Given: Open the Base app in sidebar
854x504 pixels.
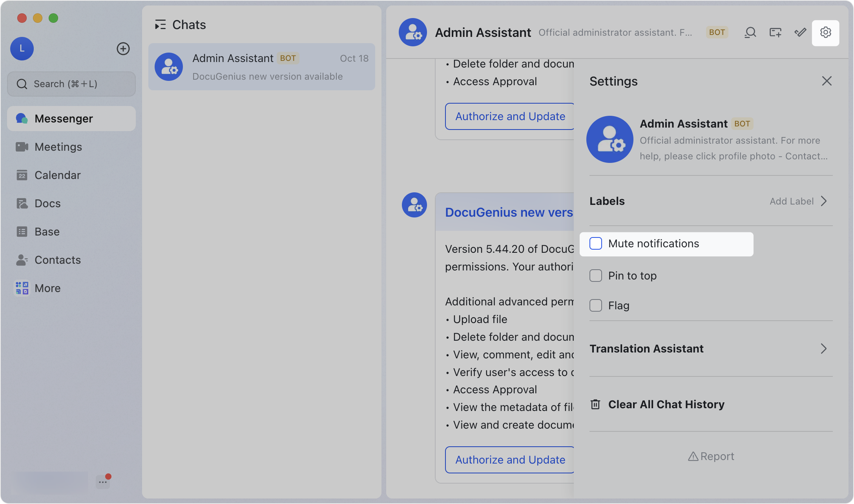Looking at the screenshot, I should 47,232.
